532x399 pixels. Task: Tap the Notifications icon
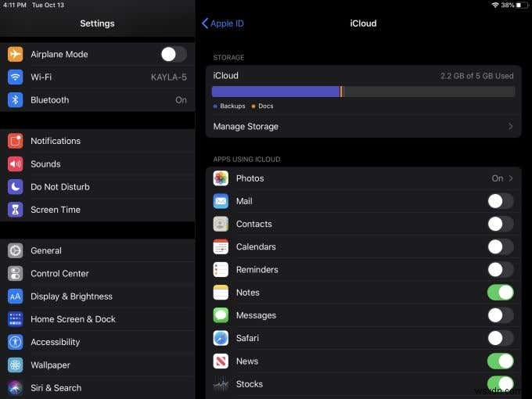coord(16,141)
